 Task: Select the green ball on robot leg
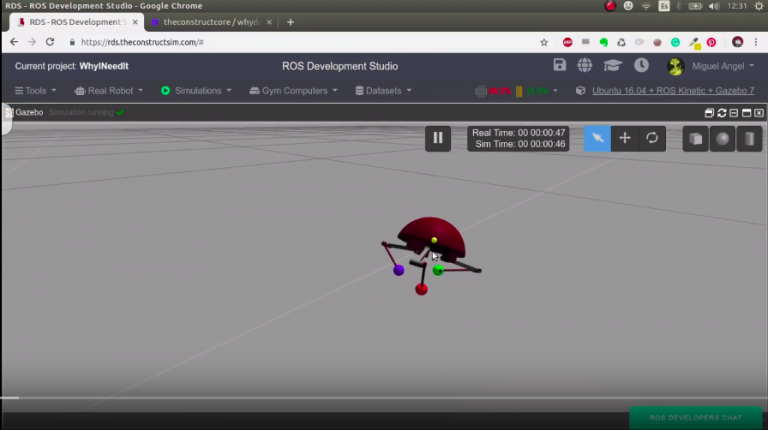(438, 270)
